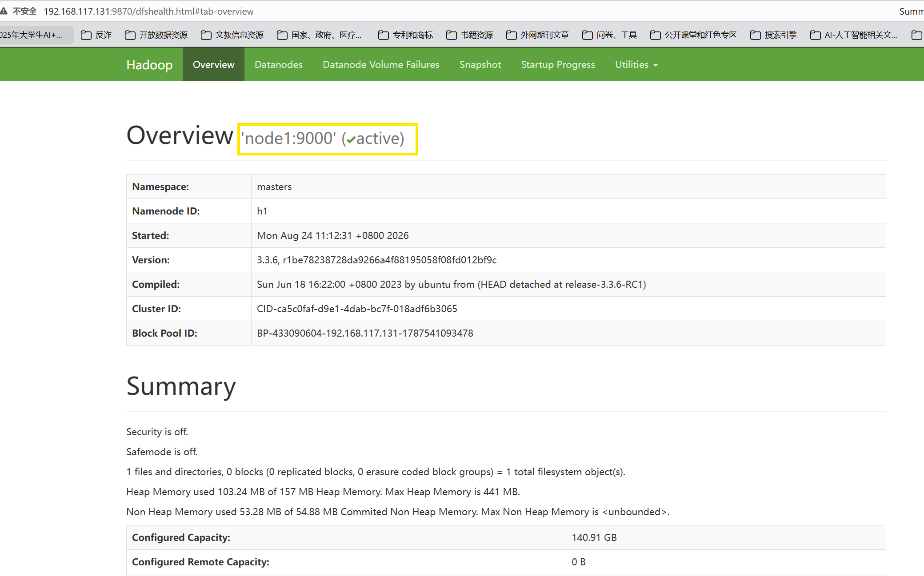Open the 搜索引擎 bookmark folder
This screenshot has width=924, height=576.
[774, 35]
